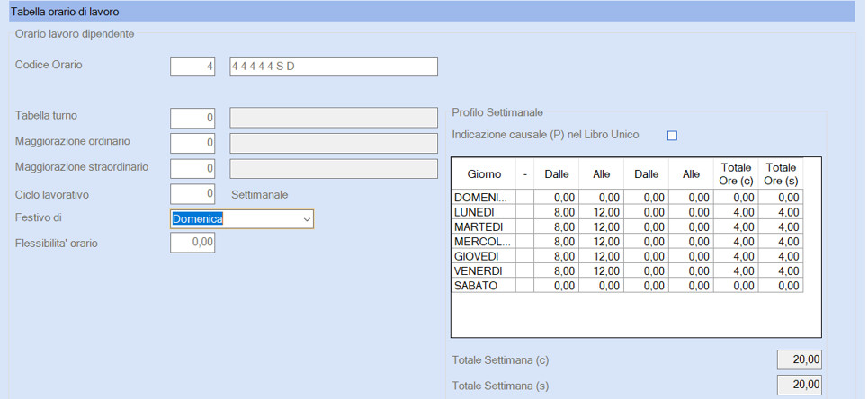This screenshot has width=868, height=399.
Task: Click the Giorno column header
Action: tap(484, 173)
